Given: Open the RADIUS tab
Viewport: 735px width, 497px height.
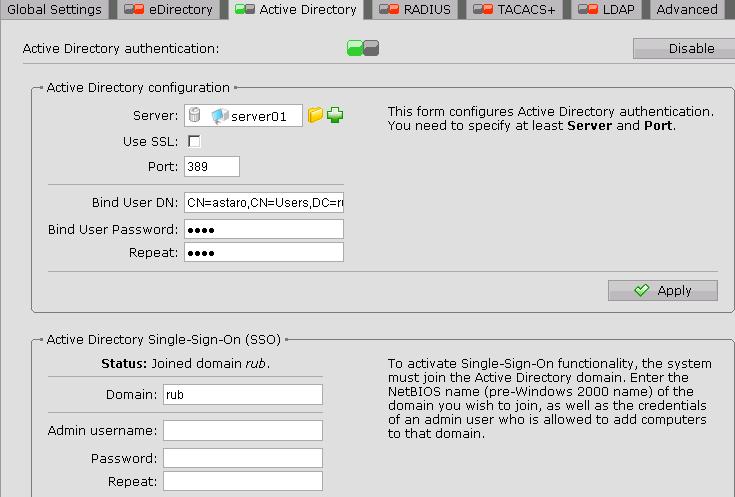Looking at the screenshot, I should click(x=415, y=9).
